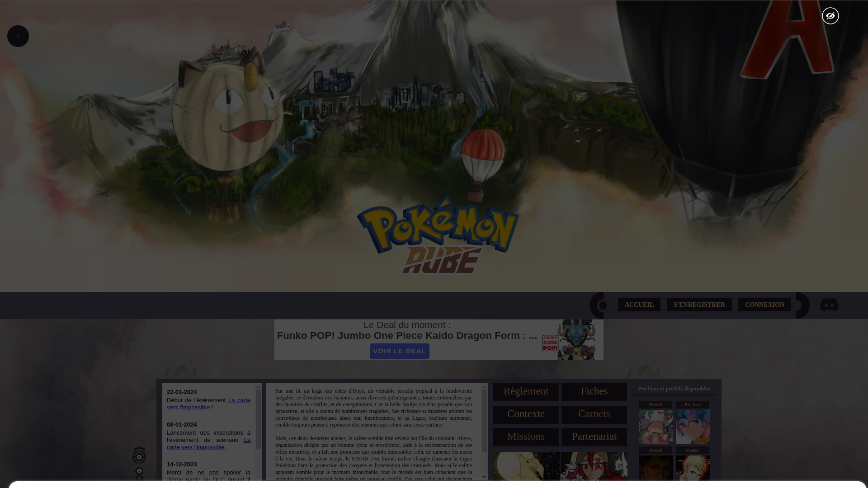This screenshot has width=868, height=488.
Task: Expand the round plus button top left
Action: (x=18, y=36)
